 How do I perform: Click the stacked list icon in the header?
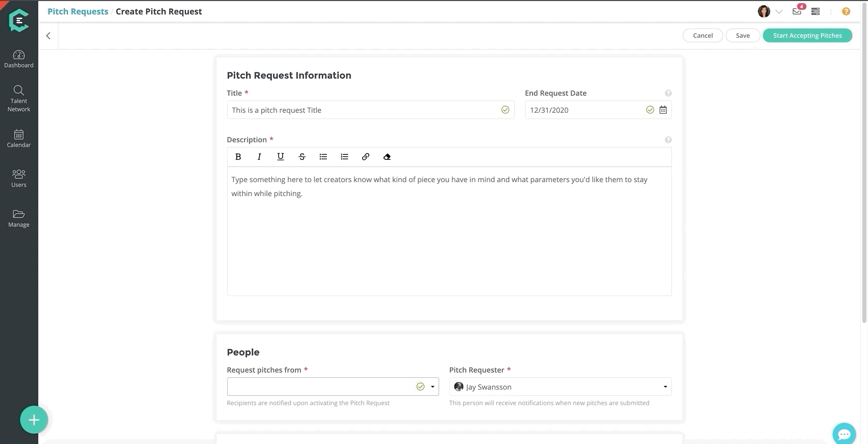816,11
